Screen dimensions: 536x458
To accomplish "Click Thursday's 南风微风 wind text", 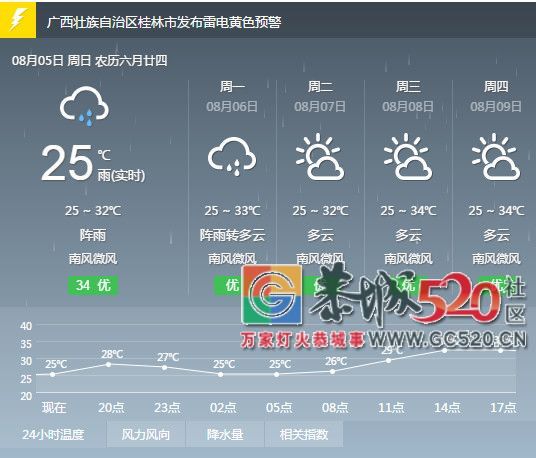I will click(x=496, y=258).
